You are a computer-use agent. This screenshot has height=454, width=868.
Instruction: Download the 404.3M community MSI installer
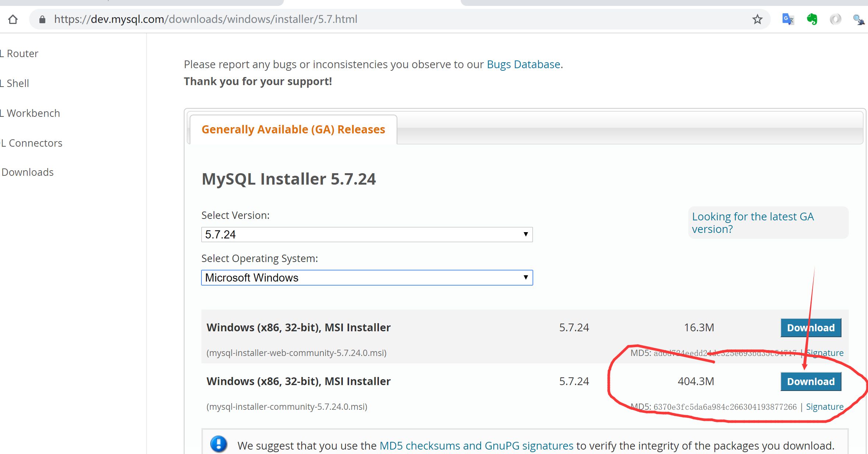(811, 381)
